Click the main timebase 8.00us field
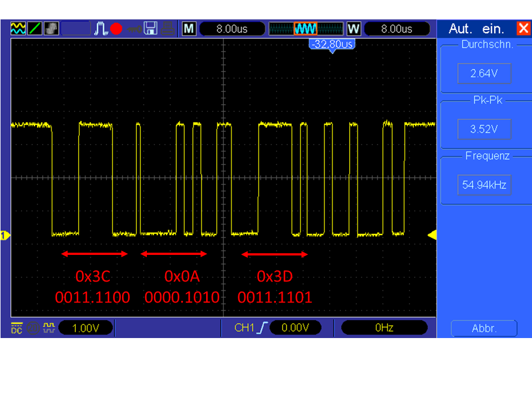 (x=232, y=29)
